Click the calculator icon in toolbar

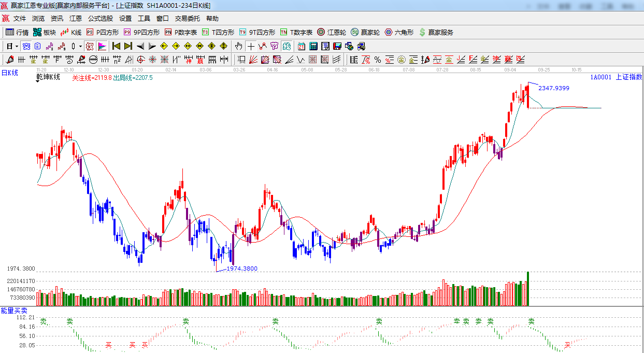[x=313, y=46]
